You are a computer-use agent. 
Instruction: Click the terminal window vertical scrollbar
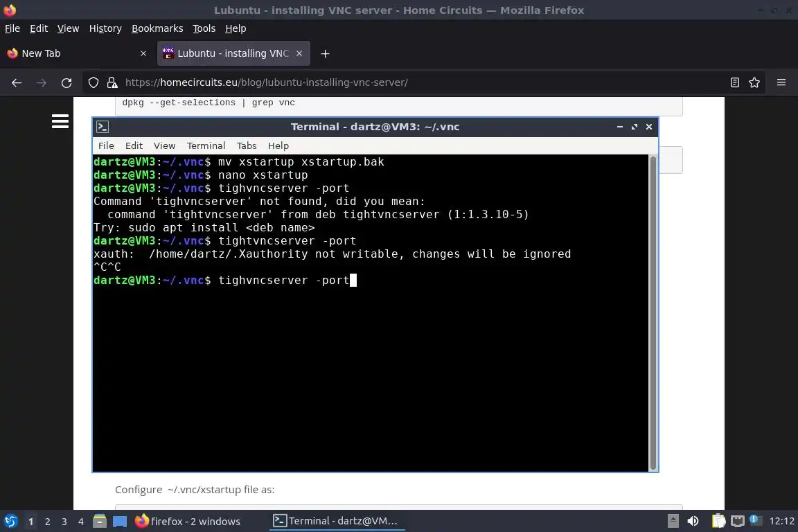pos(653,313)
